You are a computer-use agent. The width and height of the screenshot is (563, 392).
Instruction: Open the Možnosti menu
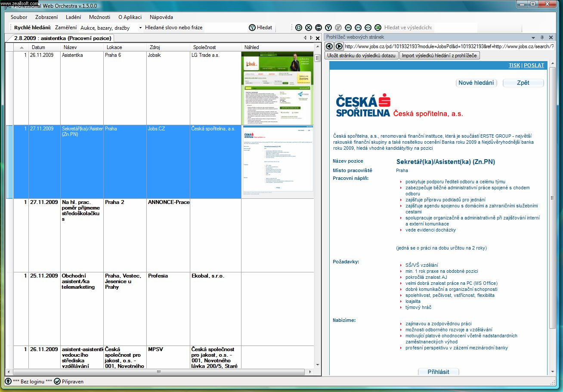click(x=99, y=17)
